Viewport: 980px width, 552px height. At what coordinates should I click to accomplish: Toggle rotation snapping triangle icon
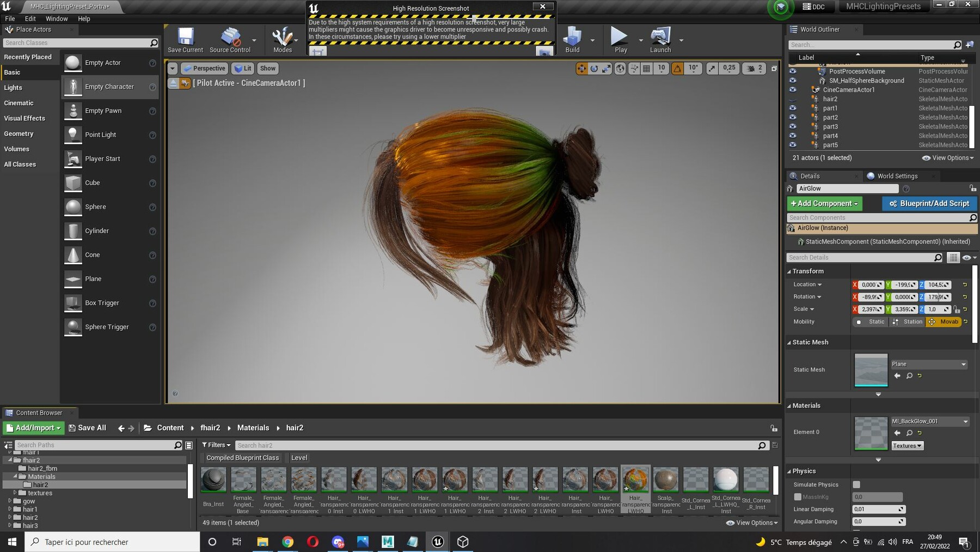tap(677, 68)
